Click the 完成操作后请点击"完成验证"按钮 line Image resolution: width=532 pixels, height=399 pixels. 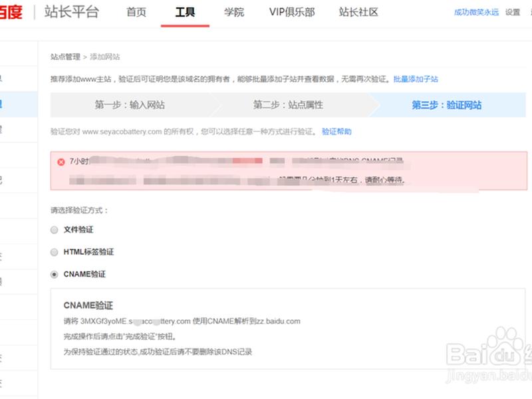pyautogui.click(x=120, y=336)
